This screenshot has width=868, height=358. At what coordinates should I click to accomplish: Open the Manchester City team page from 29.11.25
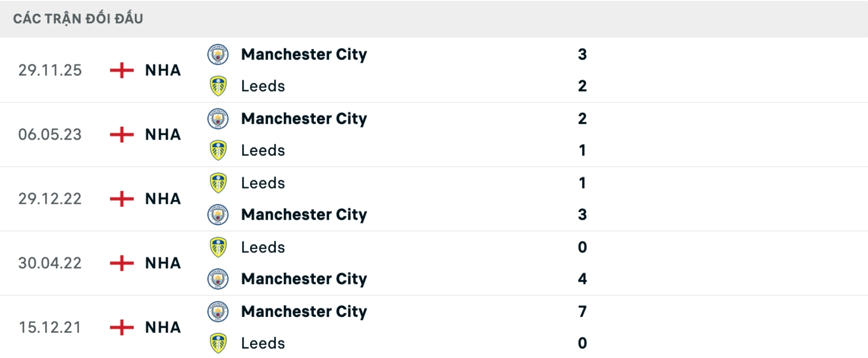click(304, 54)
